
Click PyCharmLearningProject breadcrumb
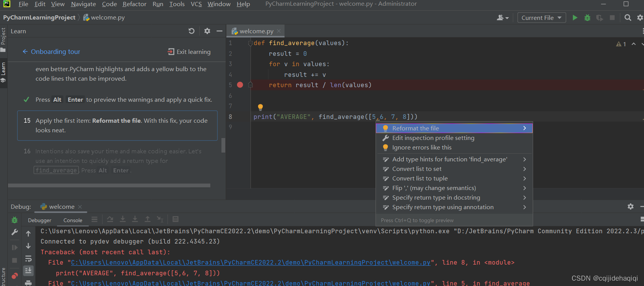[39, 18]
